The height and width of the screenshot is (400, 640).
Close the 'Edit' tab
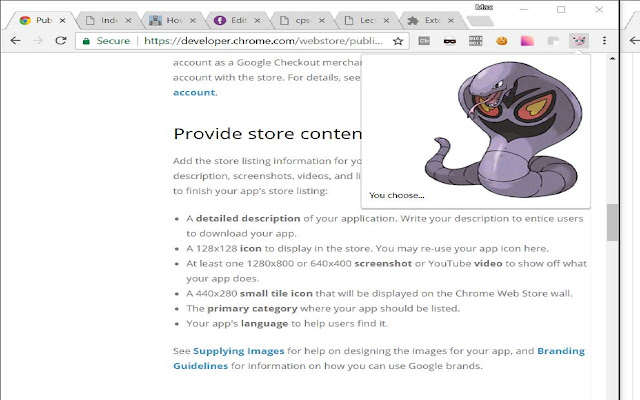pyautogui.click(x=257, y=20)
